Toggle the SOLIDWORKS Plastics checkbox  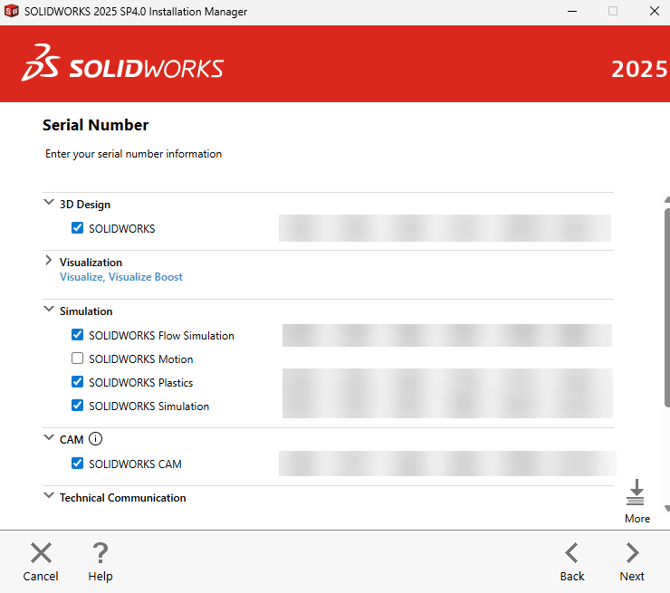tap(77, 382)
